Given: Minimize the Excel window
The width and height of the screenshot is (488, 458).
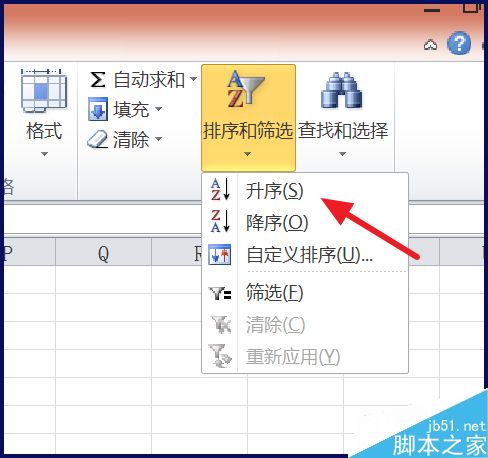Looking at the screenshot, I should click(432, 10).
